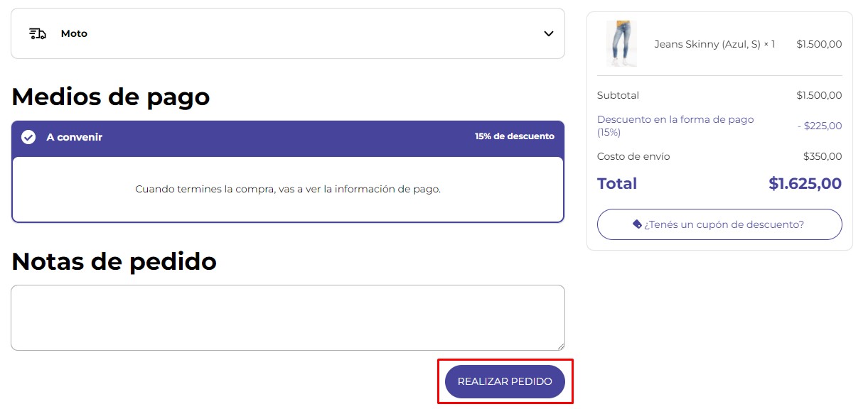Click the Total amount $1.625,00
Viewport: 868px width, 409px height.
(805, 183)
